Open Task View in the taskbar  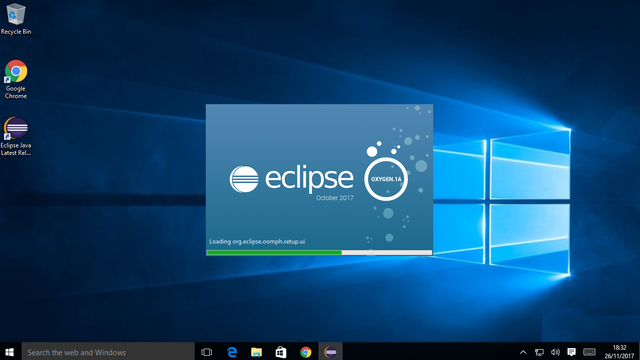[x=207, y=352]
